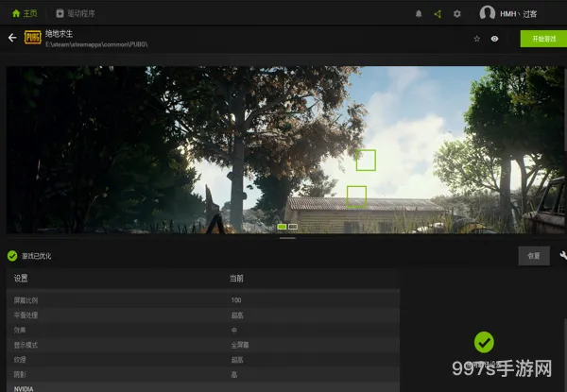
Task: Click the E:\steam install path text
Action: point(96,44)
